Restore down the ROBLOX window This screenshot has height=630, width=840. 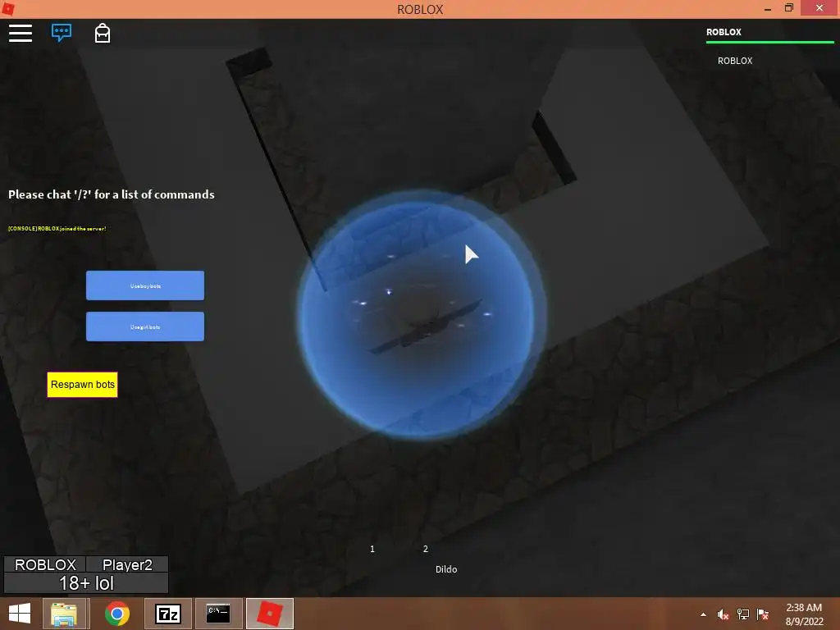tap(789, 8)
